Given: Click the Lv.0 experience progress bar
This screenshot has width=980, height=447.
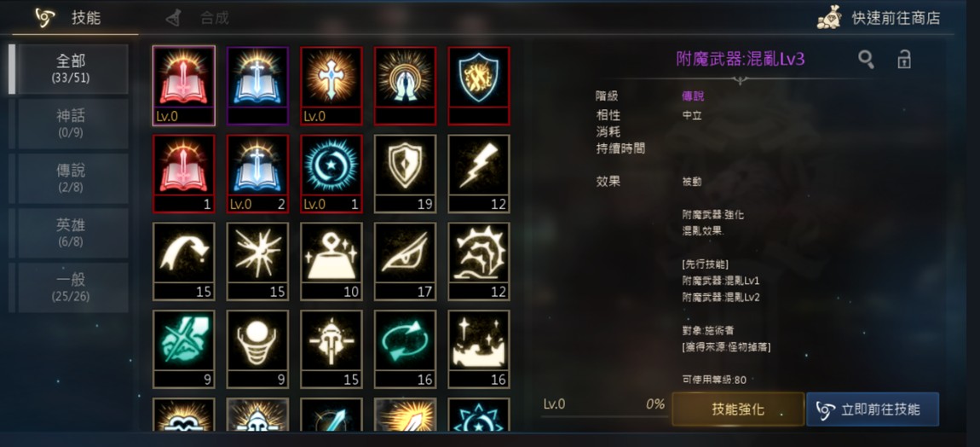Looking at the screenshot, I should coord(603,408).
